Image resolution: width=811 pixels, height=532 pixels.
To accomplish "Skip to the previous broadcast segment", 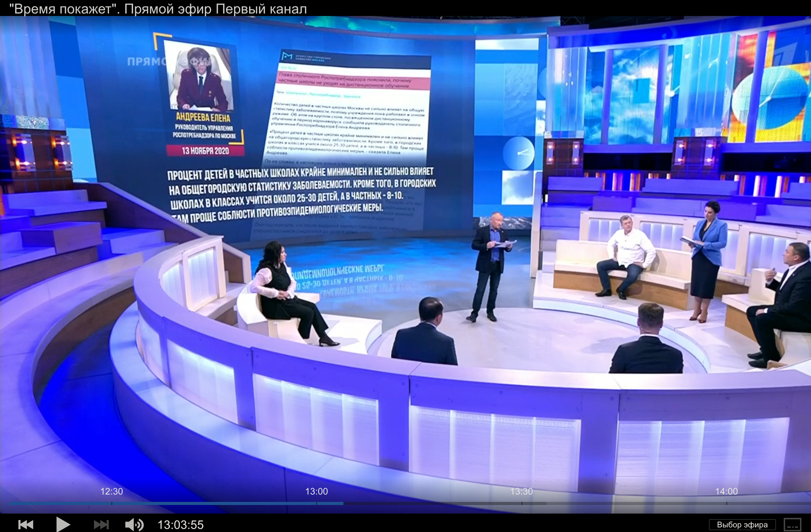I will click(x=26, y=525).
